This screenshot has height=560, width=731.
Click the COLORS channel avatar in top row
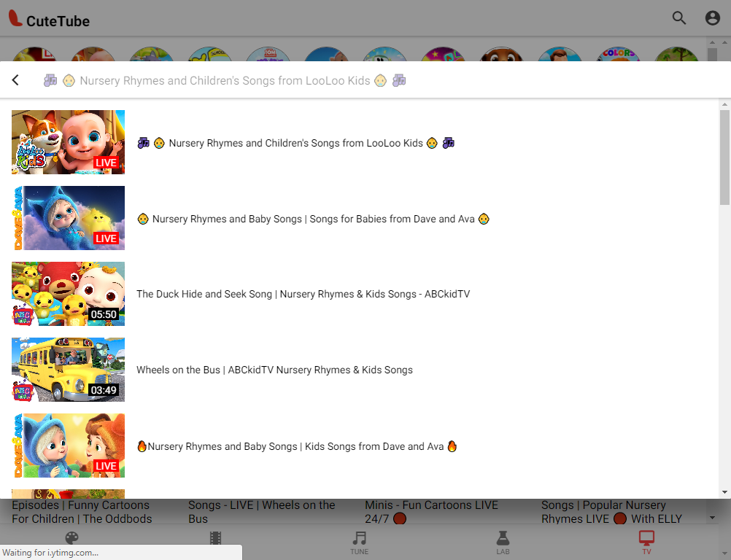click(618, 54)
